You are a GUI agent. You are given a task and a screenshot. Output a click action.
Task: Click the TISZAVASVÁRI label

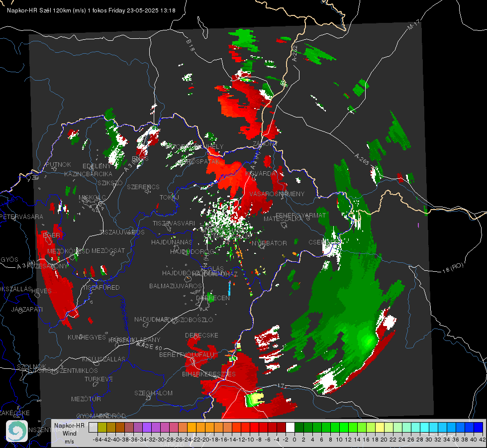click(174, 223)
